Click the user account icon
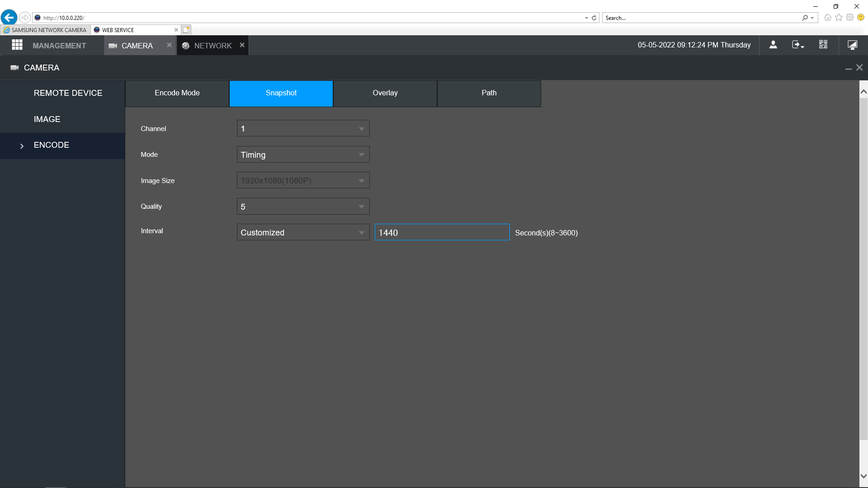The image size is (868, 488). (x=773, y=45)
